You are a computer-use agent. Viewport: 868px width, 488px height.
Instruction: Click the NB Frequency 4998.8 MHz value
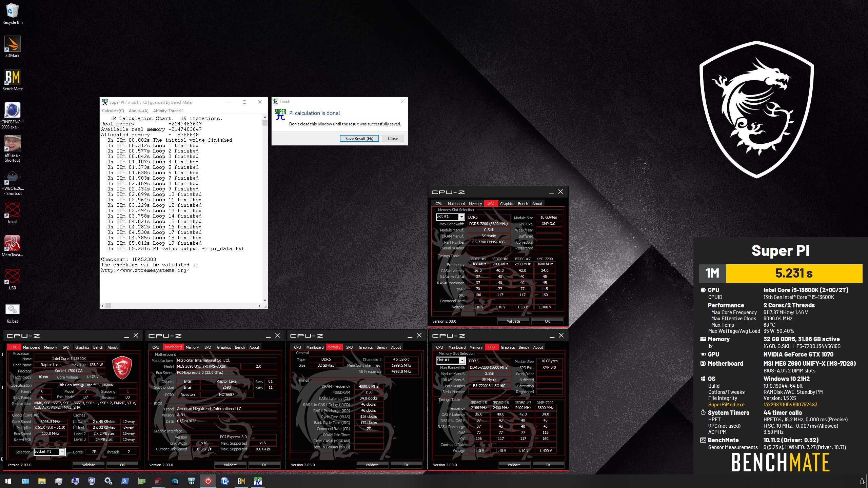[x=401, y=372]
